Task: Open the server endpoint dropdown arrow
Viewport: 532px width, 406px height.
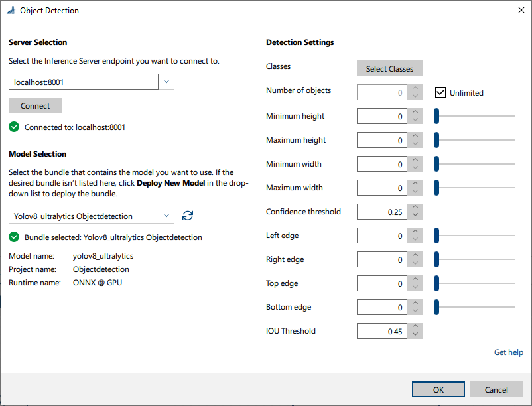Action: click(166, 82)
